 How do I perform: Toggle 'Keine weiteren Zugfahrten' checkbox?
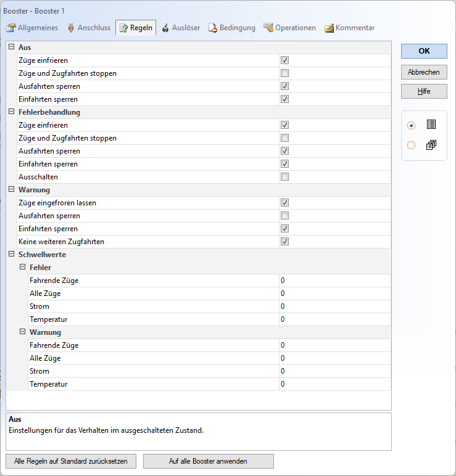tap(284, 242)
